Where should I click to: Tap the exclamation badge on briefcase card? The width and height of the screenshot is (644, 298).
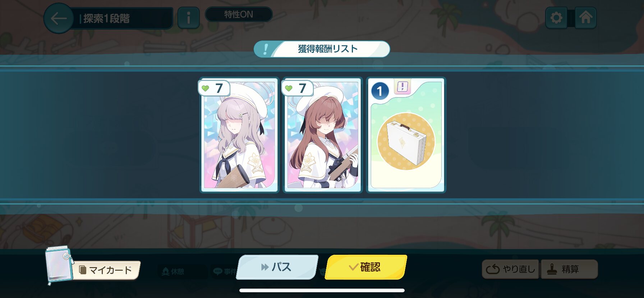(402, 87)
